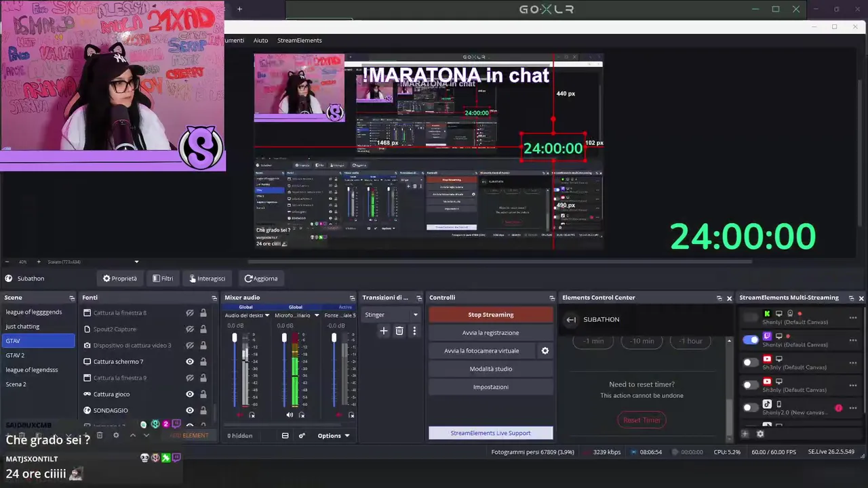This screenshot has height=488, width=868.
Task: Hide the Cattura gioco source
Action: click(x=190, y=394)
